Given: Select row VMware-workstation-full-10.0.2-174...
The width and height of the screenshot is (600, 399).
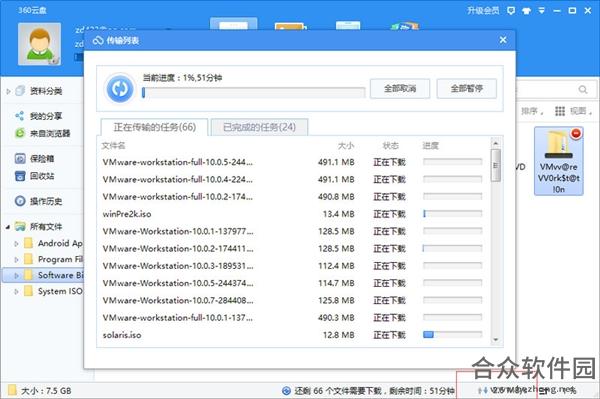Looking at the screenshot, I should pyautogui.click(x=293, y=197).
